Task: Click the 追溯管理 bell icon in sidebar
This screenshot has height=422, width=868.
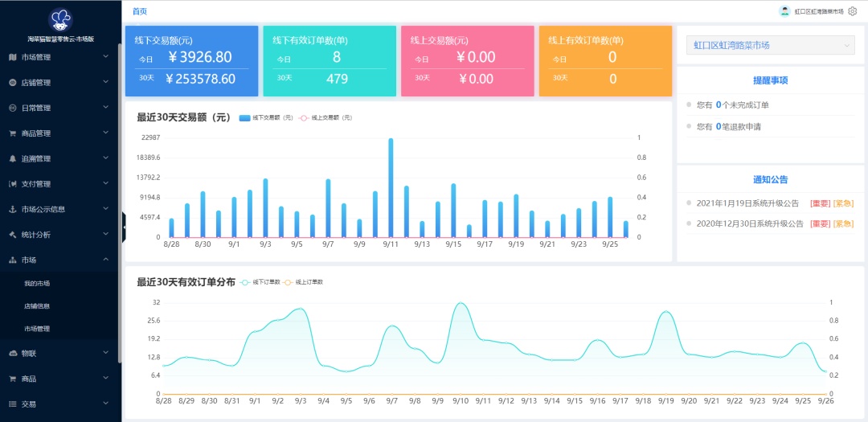Action: pyautogui.click(x=13, y=158)
